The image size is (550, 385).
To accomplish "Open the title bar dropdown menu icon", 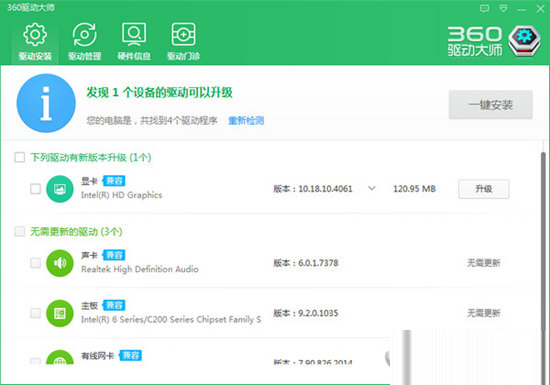I will [503, 9].
